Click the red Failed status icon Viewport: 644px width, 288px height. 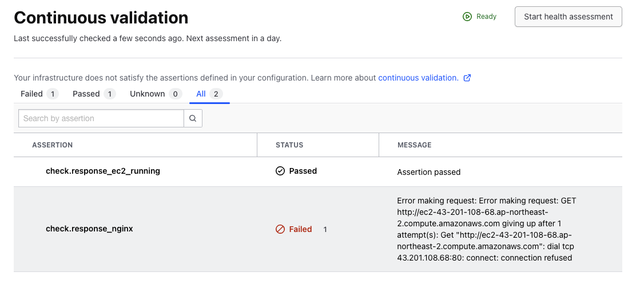point(280,229)
